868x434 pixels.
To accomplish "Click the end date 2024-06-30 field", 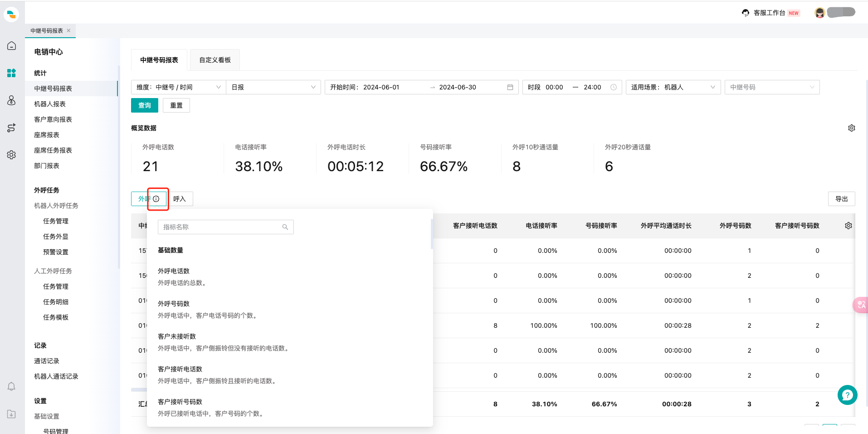I will coord(458,87).
